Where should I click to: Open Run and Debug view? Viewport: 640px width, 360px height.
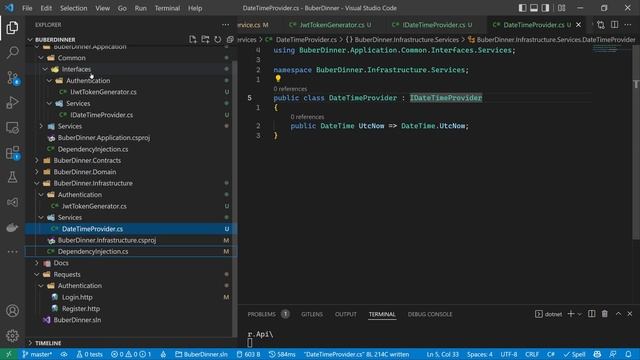pyautogui.click(x=12, y=102)
